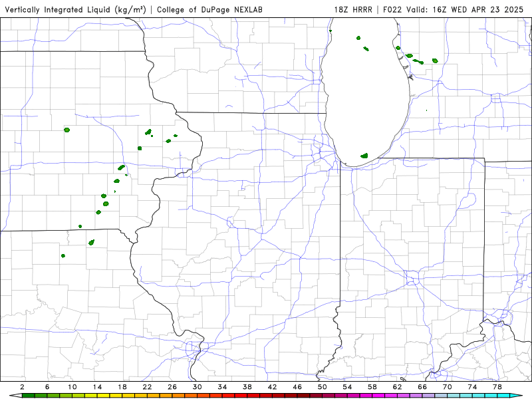The height and width of the screenshot is (399, 532).
Task: Click the color scale label "54"
Action: (347, 387)
